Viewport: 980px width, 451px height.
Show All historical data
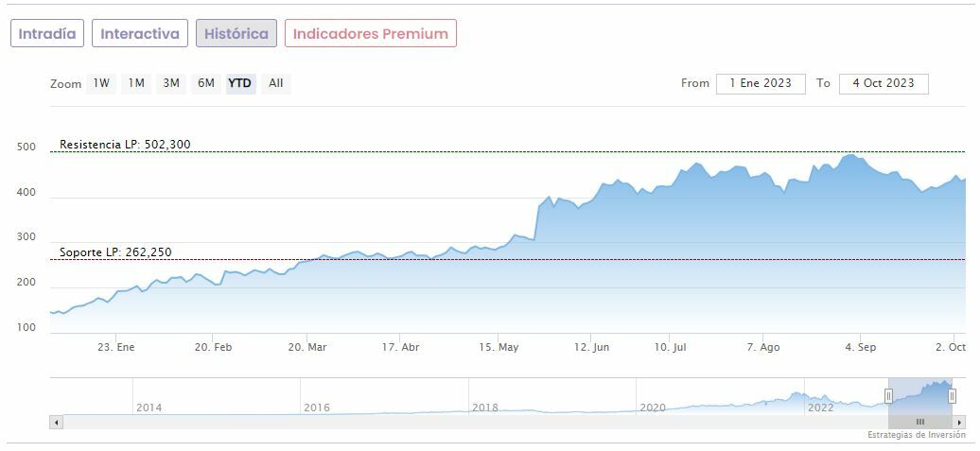[275, 83]
